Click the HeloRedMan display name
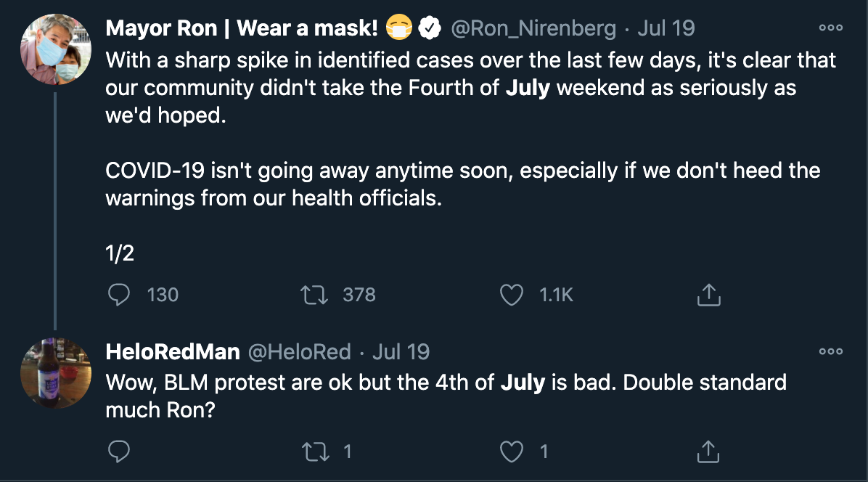 click(173, 352)
